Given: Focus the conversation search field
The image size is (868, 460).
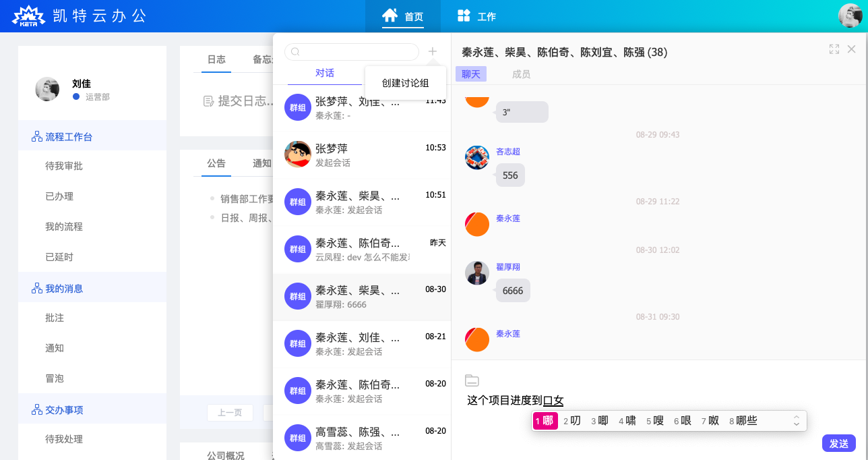Looking at the screenshot, I should pos(352,52).
